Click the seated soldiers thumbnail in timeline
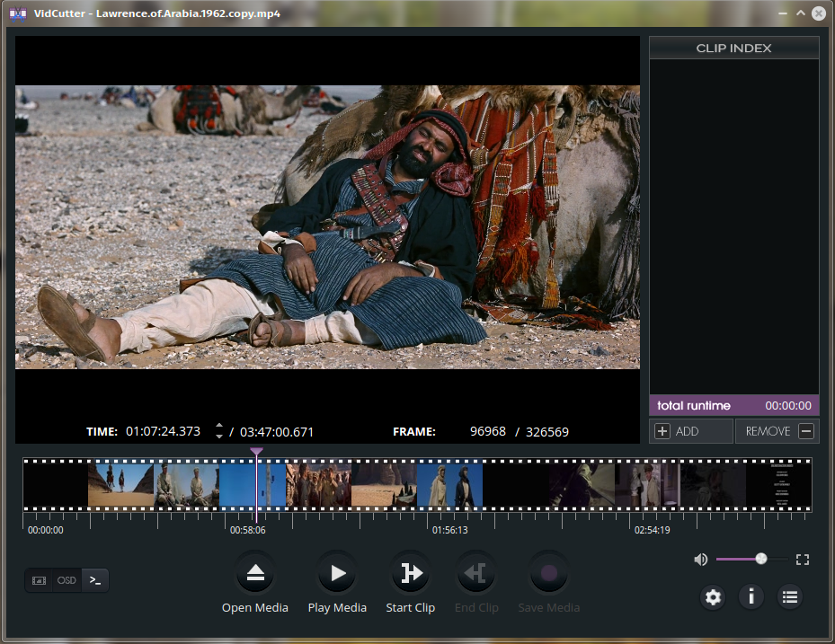835x644 pixels. coord(186,484)
